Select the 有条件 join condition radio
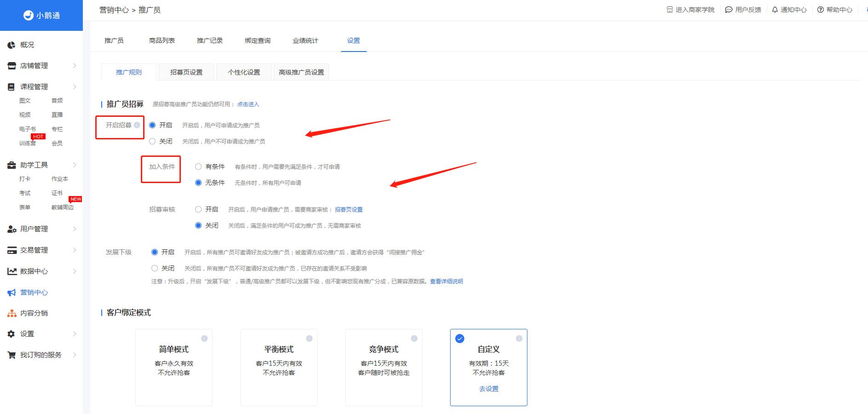This screenshot has height=414, width=868. click(x=198, y=167)
